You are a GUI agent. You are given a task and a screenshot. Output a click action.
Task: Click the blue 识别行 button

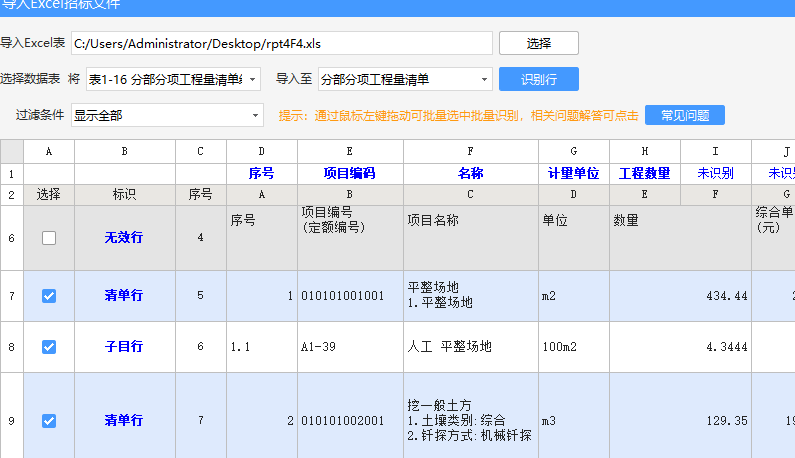tap(538, 79)
